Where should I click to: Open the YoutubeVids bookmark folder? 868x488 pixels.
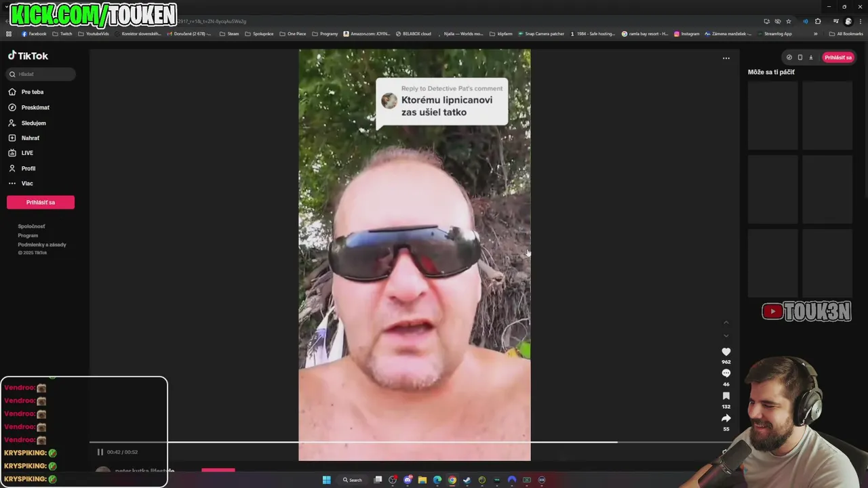[94, 34]
